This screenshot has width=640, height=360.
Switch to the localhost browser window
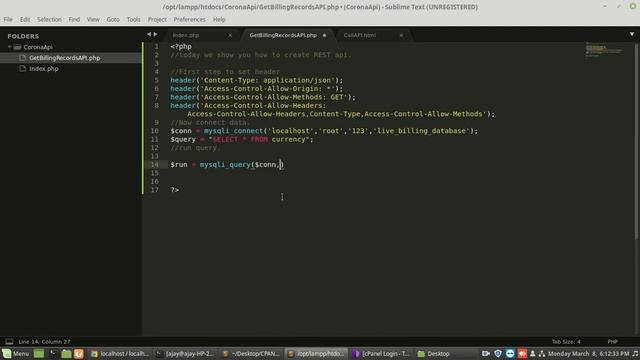coord(120,353)
